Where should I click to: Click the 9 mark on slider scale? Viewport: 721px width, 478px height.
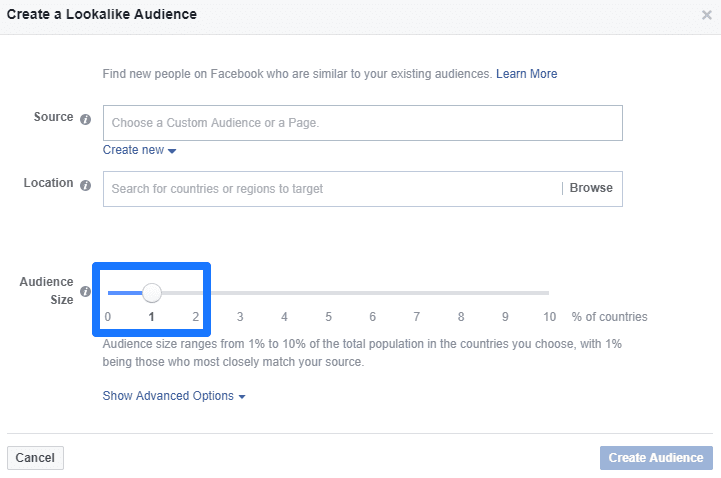point(505,317)
